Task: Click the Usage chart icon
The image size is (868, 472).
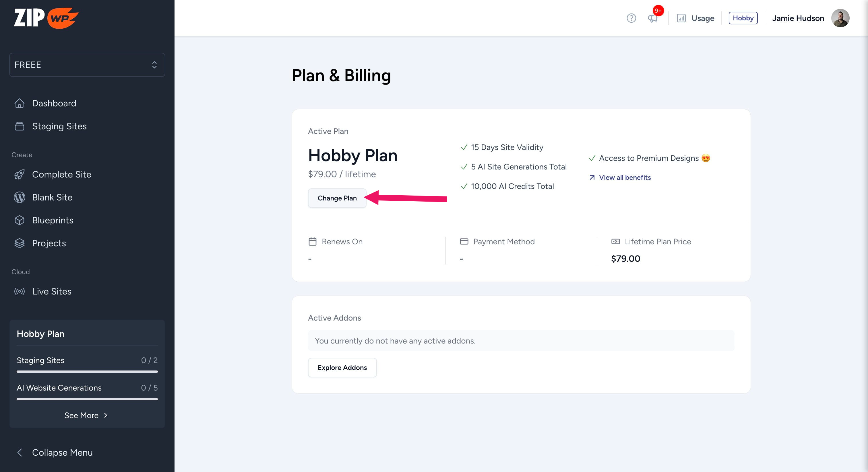Action: point(681,18)
